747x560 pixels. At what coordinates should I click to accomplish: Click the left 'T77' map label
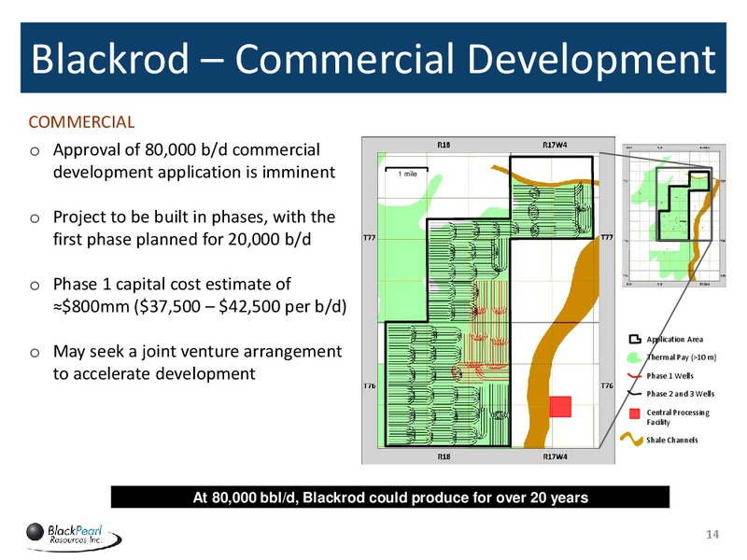(x=370, y=237)
